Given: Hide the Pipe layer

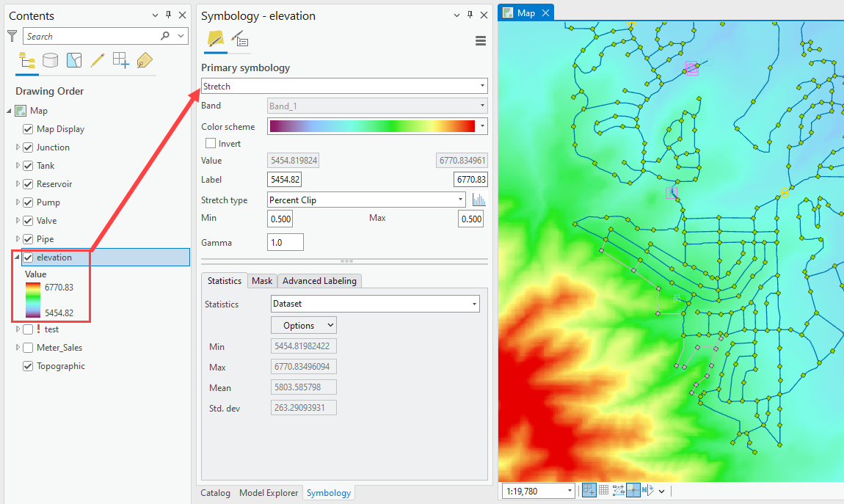Looking at the screenshot, I should coord(28,239).
